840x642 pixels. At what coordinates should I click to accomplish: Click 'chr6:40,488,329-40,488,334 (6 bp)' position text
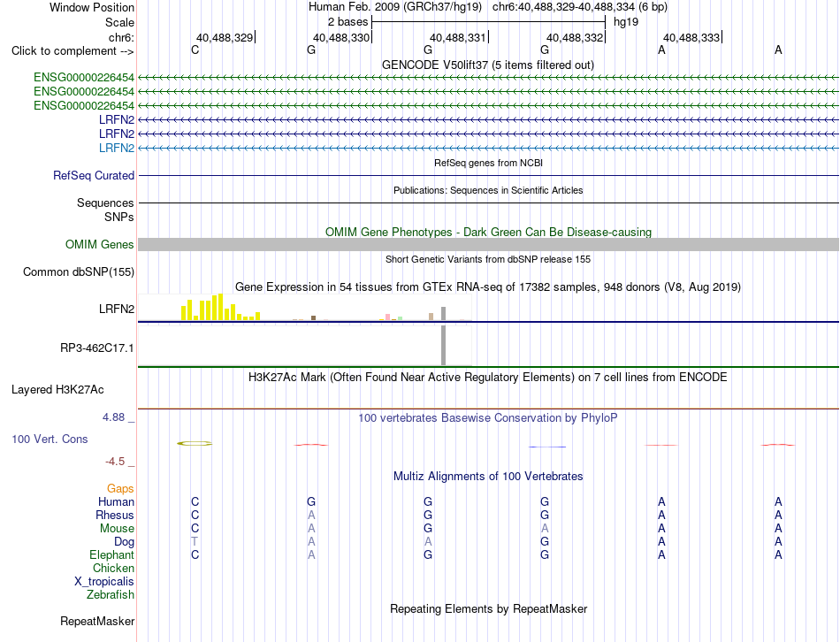click(580, 7)
